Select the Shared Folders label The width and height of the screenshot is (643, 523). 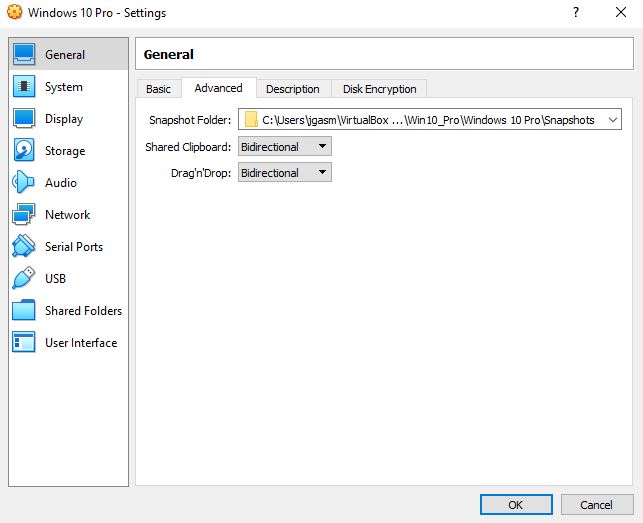click(83, 311)
